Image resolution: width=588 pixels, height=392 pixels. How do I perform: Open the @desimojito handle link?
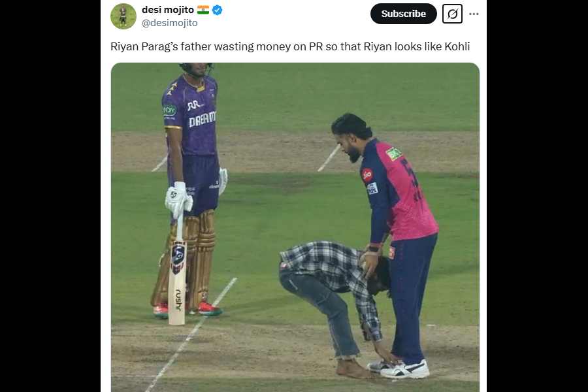169,23
